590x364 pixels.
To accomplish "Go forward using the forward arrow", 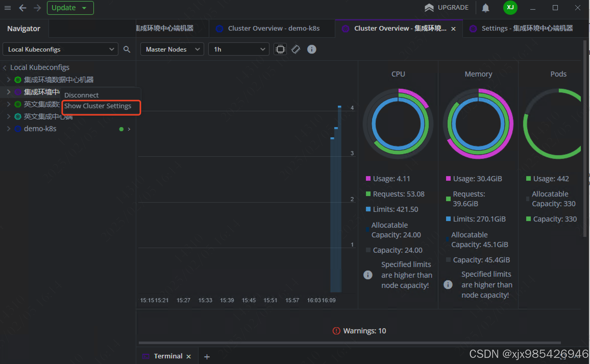I will click(37, 8).
